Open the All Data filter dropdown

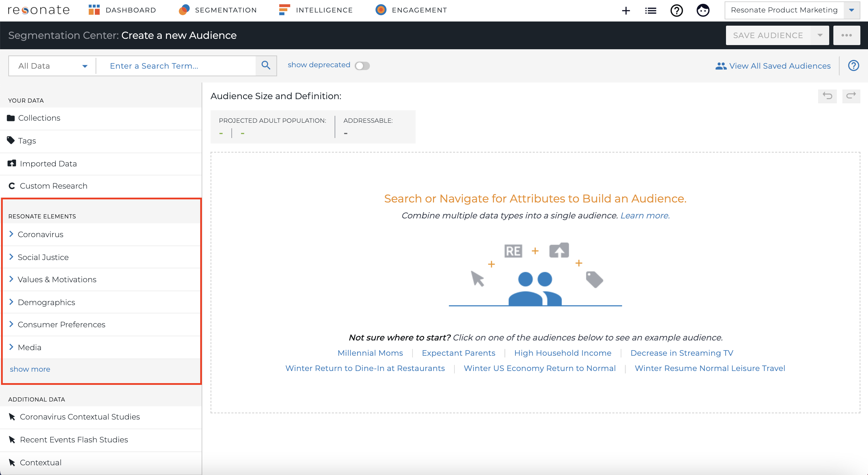coord(52,66)
